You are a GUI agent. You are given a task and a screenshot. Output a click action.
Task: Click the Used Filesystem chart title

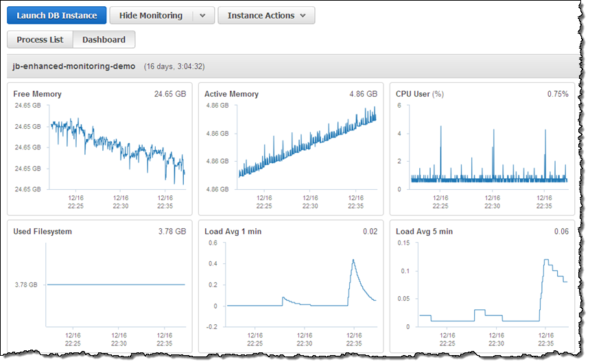click(43, 232)
